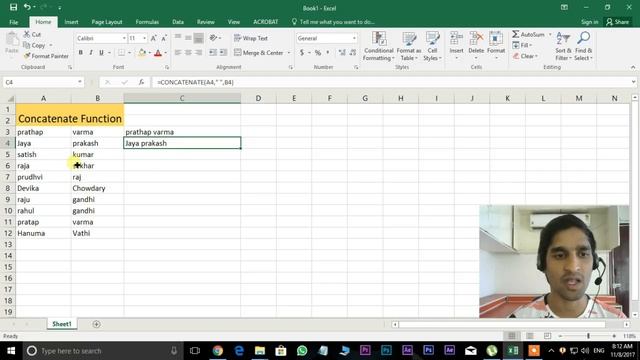640x360 pixels.
Task: Toggle Italic formatting
Action: pyautogui.click(x=91, y=53)
